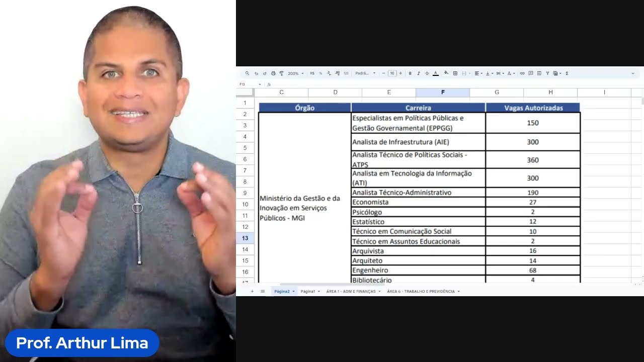Create a filter funnel icon

[x=547, y=73]
